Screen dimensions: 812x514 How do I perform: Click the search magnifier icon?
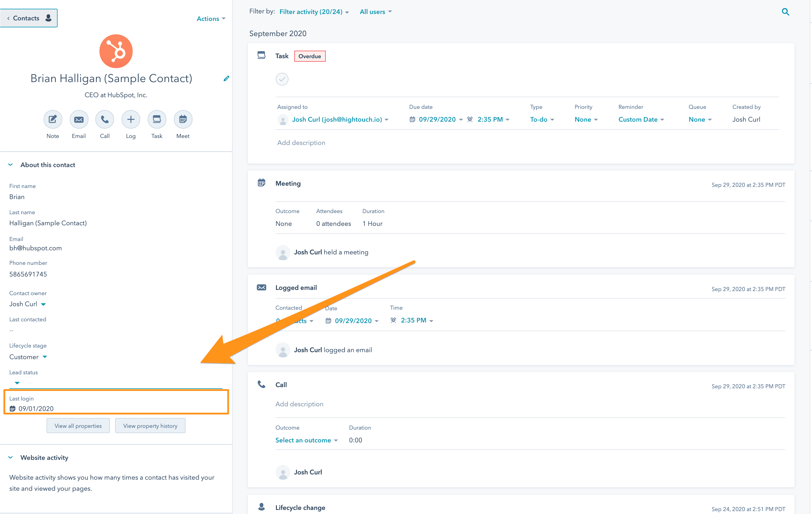pyautogui.click(x=786, y=11)
